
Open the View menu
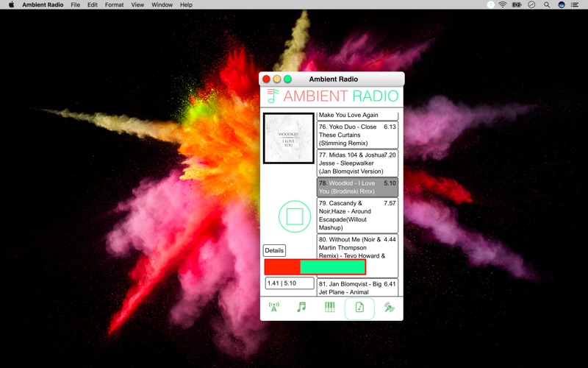coord(137,4)
